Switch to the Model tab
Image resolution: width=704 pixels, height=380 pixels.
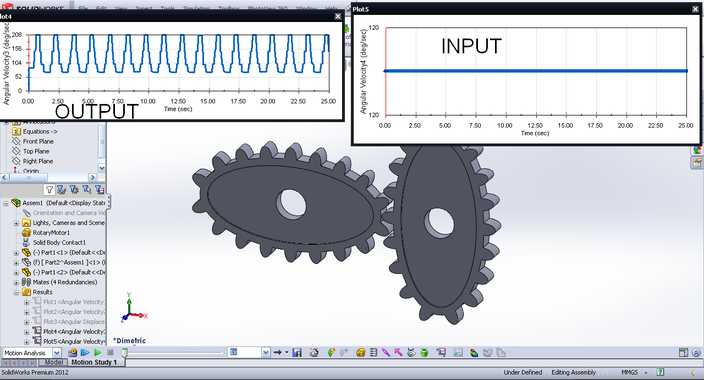click(53, 362)
